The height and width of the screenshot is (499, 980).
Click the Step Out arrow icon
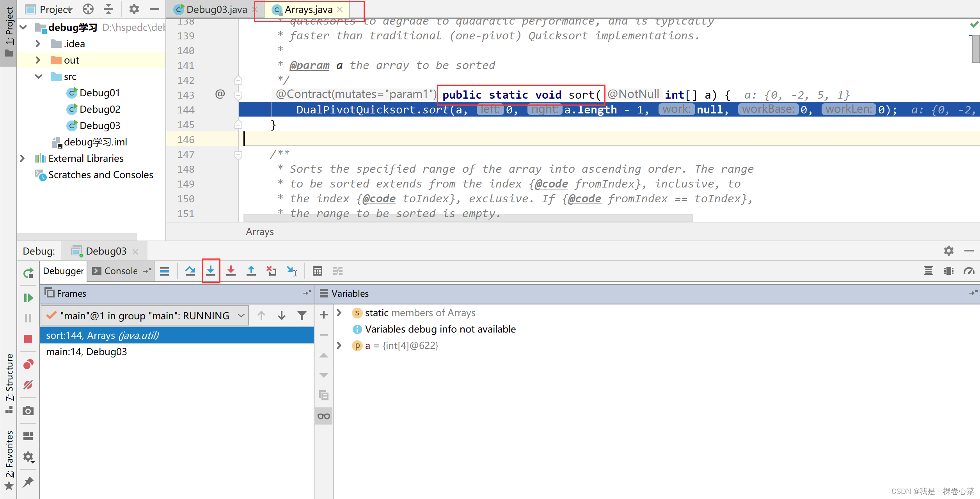[251, 271]
